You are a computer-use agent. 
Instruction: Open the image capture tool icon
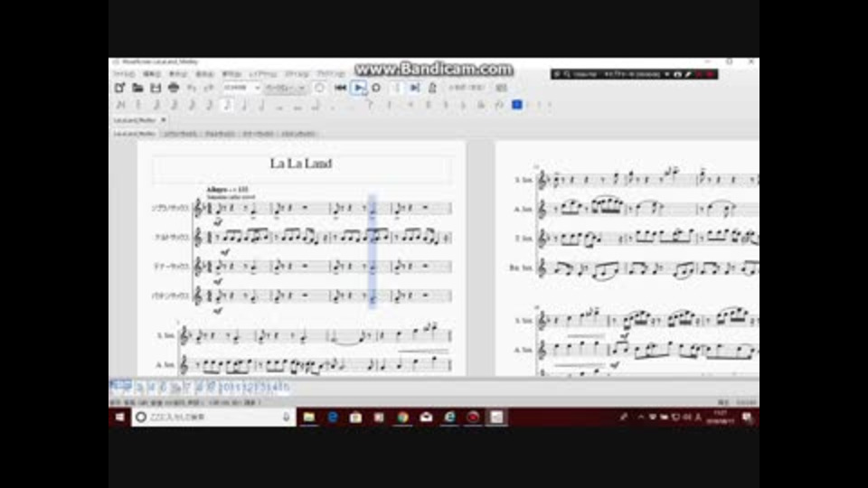pyautogui.click(x=501, y=88)
